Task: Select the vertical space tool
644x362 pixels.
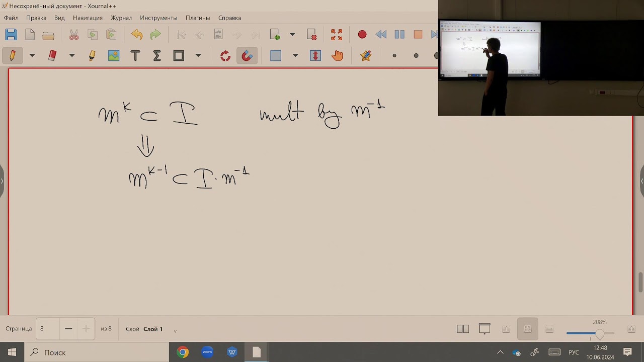Action: click(315, 55)
